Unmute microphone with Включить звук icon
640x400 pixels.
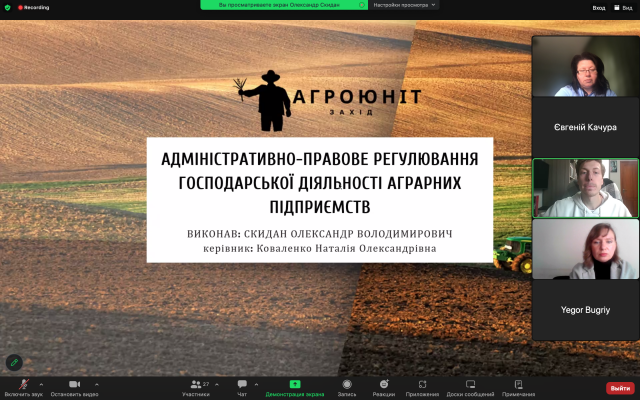pyautogui.click(x=24, y=384)
